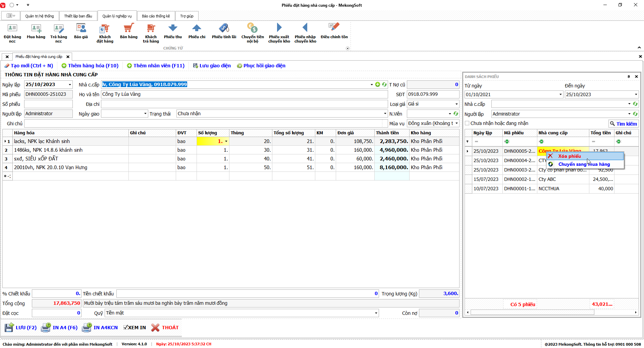Viewport: 644px width, 348px height.
Task: Open the Loại giá dropdown
Action: (x=456, y=104)
